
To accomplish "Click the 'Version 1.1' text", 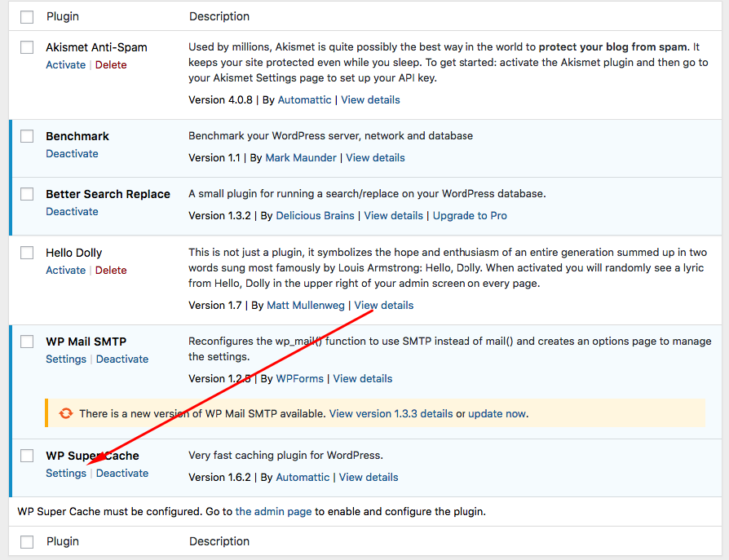I will coord(214,158).
